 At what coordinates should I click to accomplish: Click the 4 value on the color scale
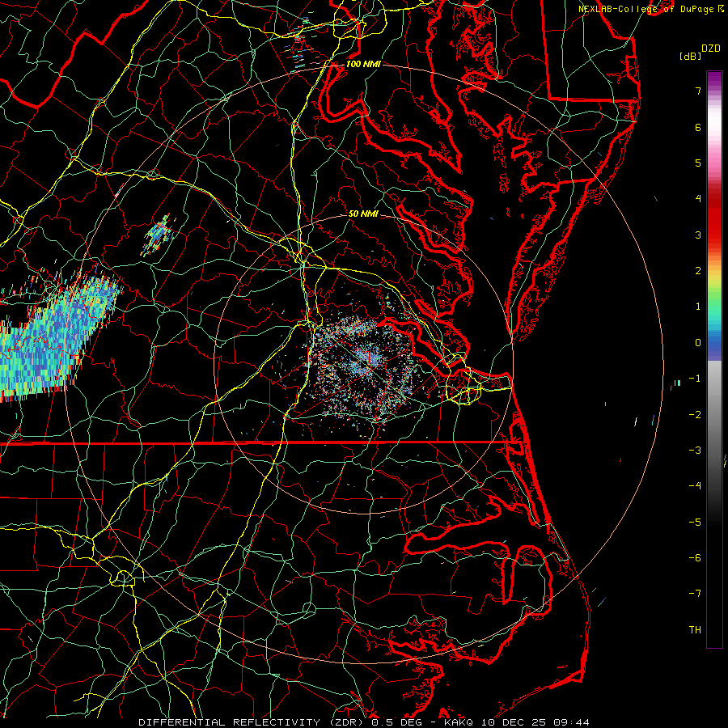(x=698, y=199)
